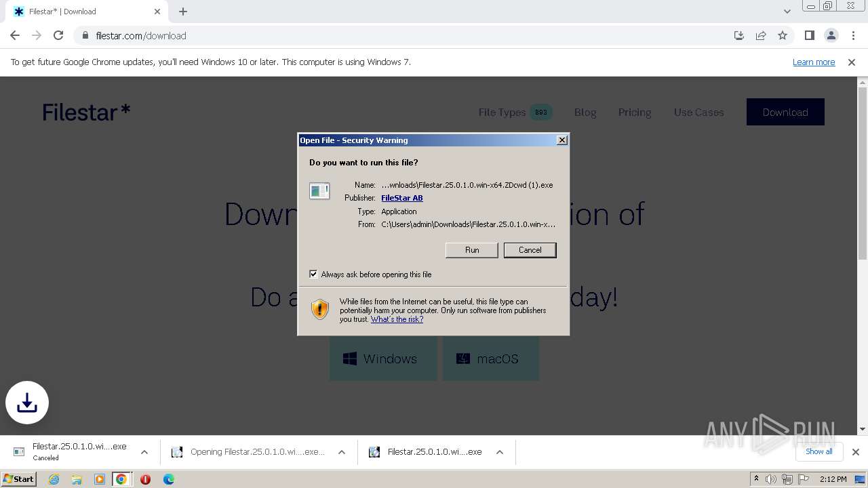Show all downloads
This screenshot has height=488, width=868.
pyautogui.click(x=818, y=451)
